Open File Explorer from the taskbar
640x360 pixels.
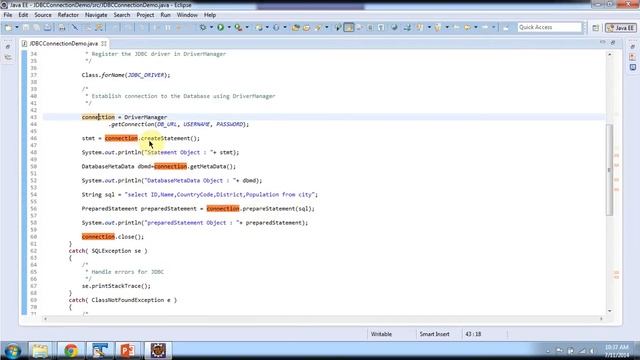tap(40, 351)
